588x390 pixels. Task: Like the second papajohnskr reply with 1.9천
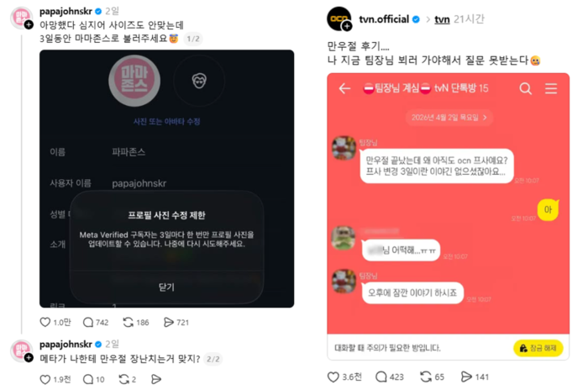coord(45,379)
